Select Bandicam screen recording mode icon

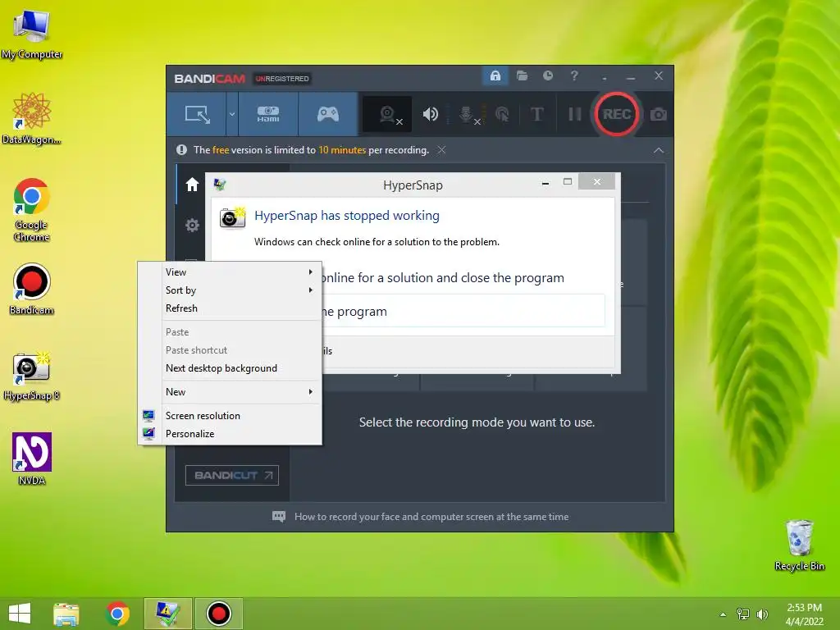pyautogui.click(x=197, y=114)
